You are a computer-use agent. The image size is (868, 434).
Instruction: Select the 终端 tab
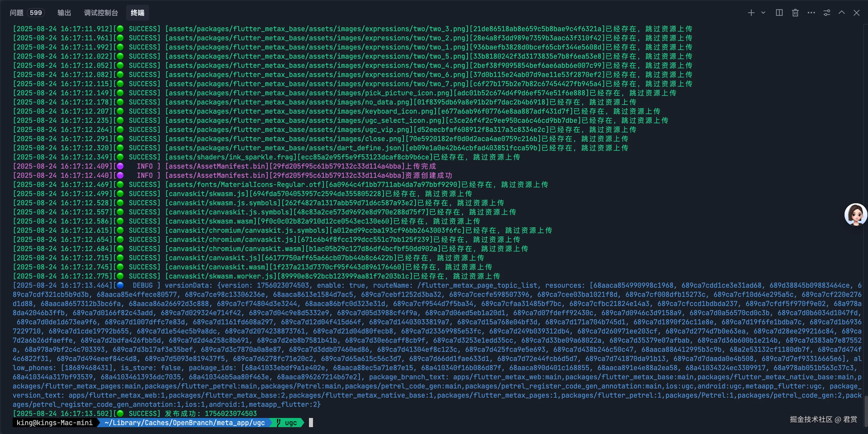[x=138, y=13]
